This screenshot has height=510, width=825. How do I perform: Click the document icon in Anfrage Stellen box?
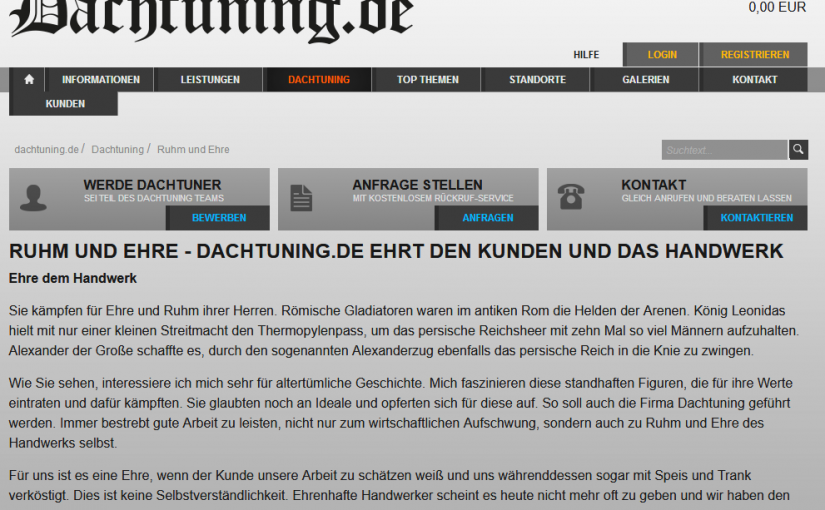click(x=301, y=198)
